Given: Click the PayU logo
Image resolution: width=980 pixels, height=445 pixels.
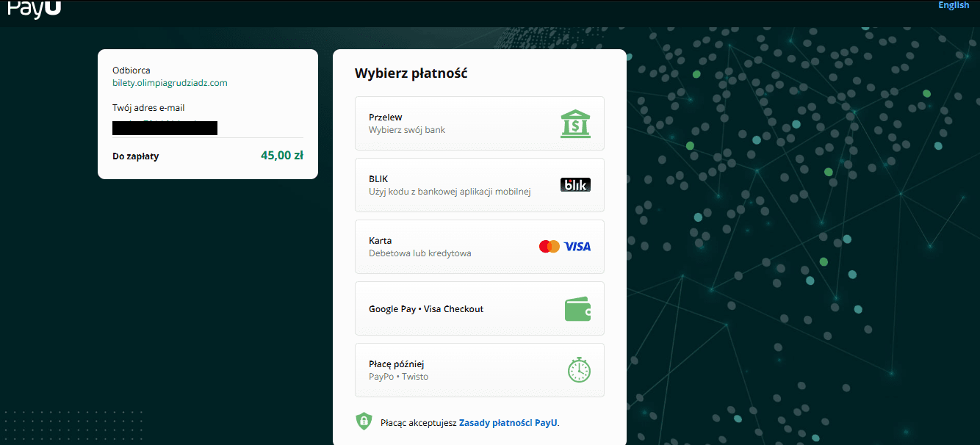Looking at the screenshot, I should pos(34,7).
